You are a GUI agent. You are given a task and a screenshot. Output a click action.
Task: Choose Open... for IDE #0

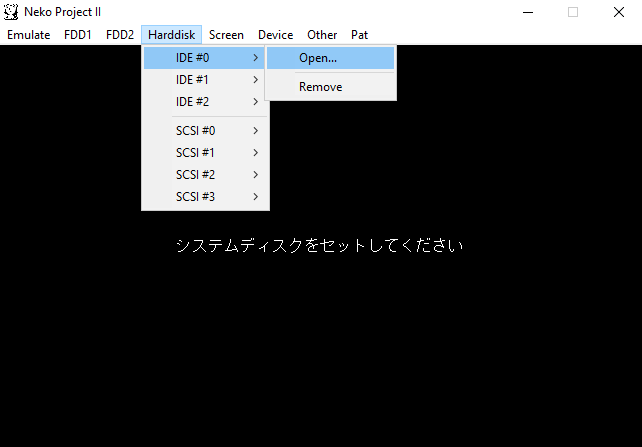(330, 58)
